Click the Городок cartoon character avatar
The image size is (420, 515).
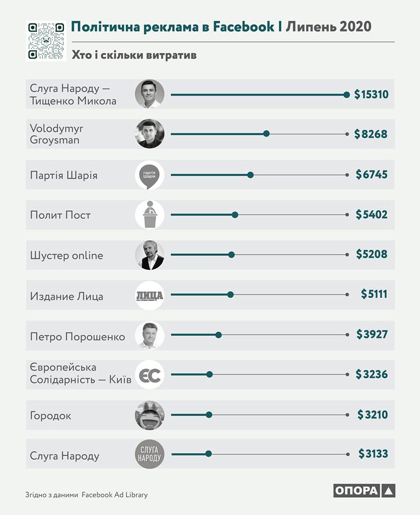(149, 415)
